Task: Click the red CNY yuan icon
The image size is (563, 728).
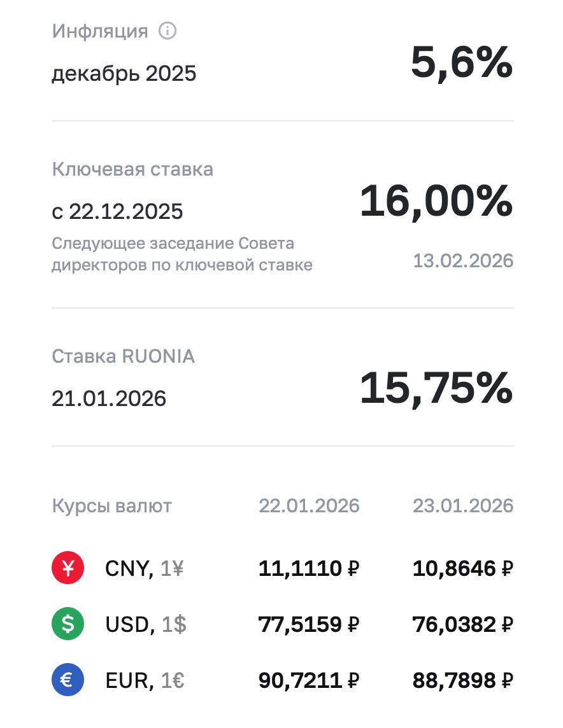Action: point(68,568)
